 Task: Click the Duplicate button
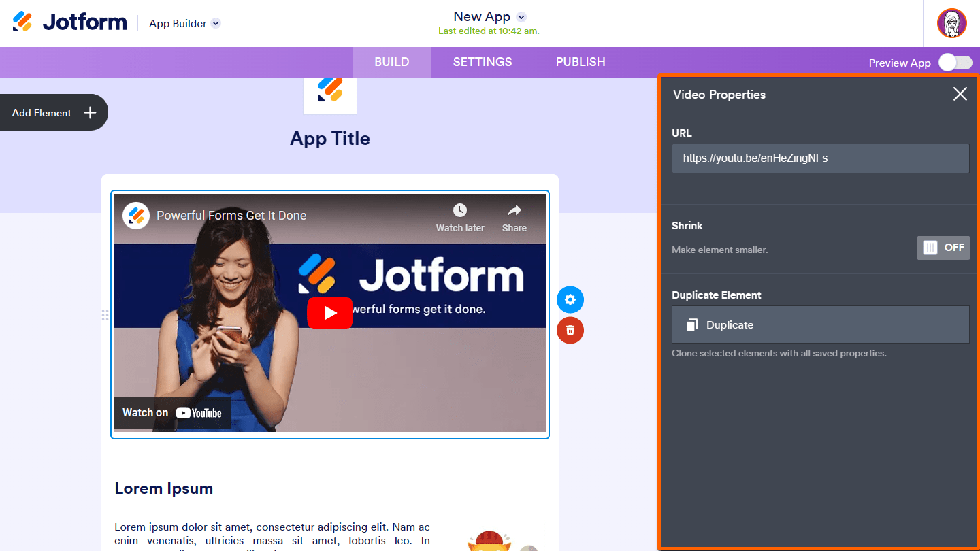point(821,324)
